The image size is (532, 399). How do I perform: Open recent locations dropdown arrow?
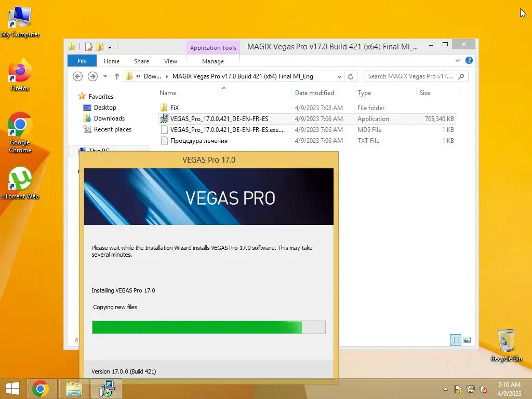tap(105, 76)
